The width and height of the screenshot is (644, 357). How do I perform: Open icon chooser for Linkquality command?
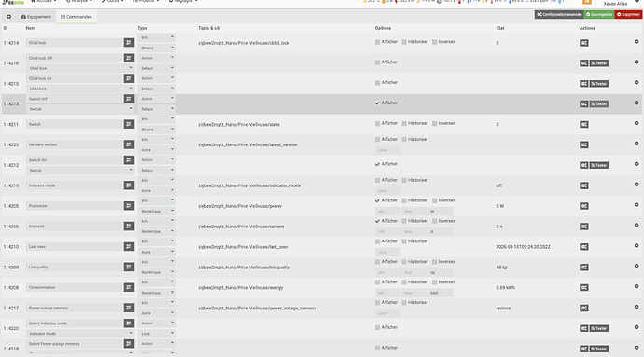129,267
